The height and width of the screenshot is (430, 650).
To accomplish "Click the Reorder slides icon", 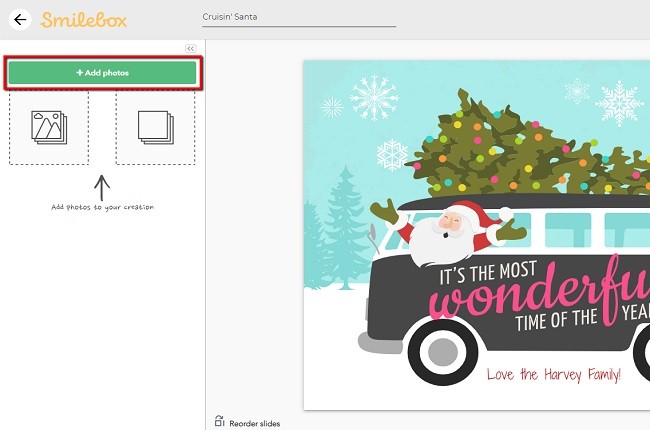I will tap(219, 421).
